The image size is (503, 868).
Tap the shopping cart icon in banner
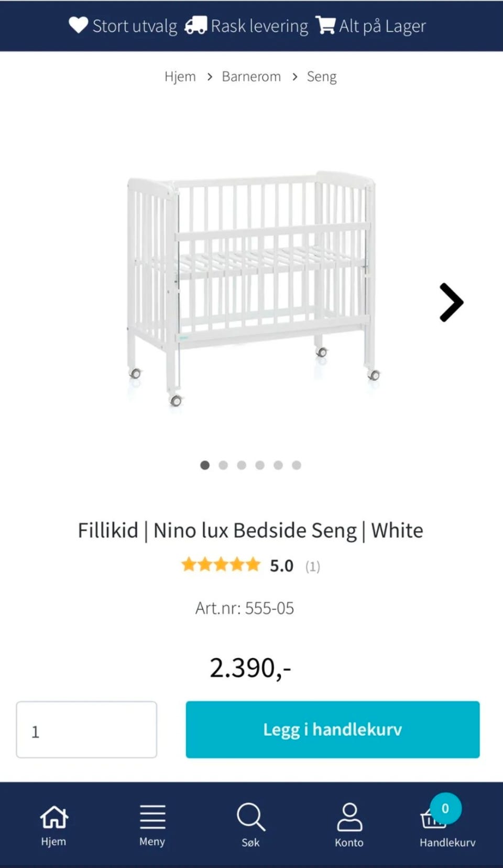point(325,25)
